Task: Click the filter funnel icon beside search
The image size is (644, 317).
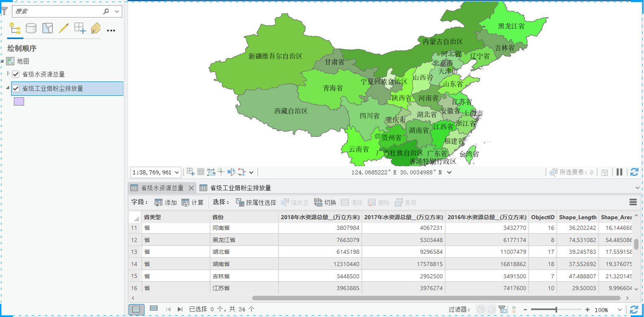Action: pyautogui.click(x=4, y=11)
